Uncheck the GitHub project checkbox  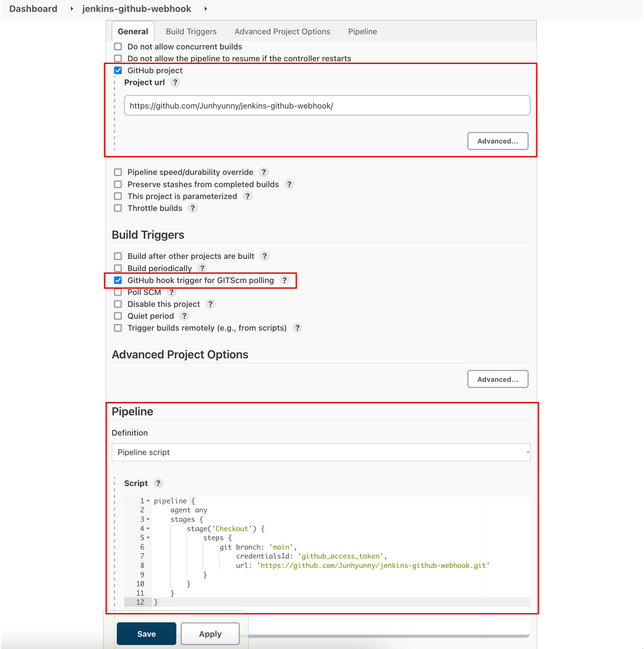tap(118, 71)
